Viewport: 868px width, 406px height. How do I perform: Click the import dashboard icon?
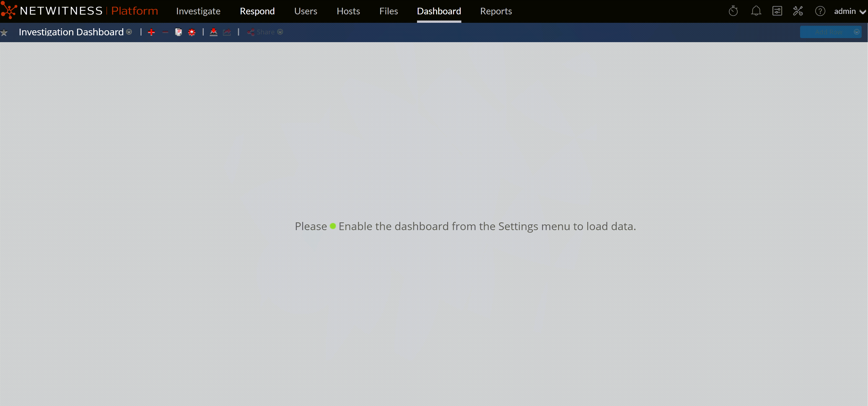point(214,32)
